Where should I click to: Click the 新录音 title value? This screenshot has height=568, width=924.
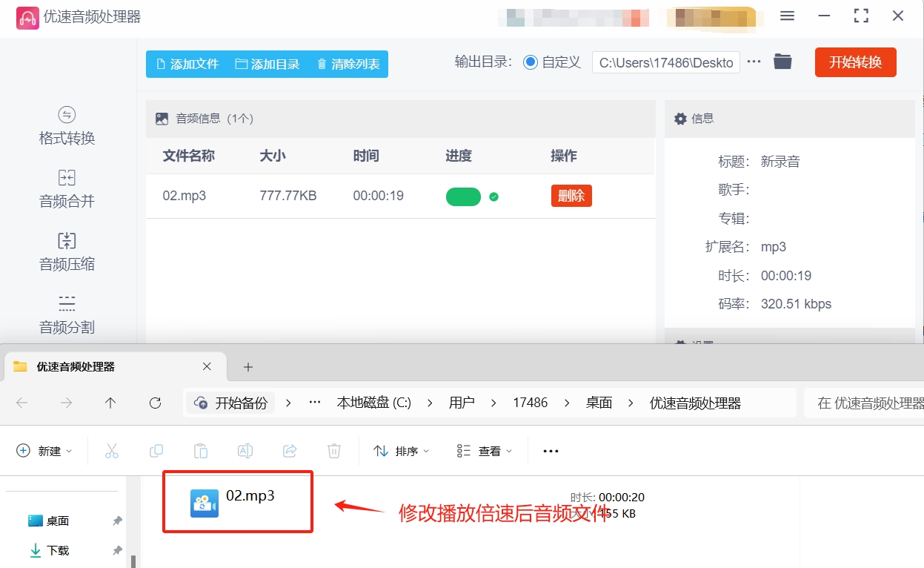point(780,162)
